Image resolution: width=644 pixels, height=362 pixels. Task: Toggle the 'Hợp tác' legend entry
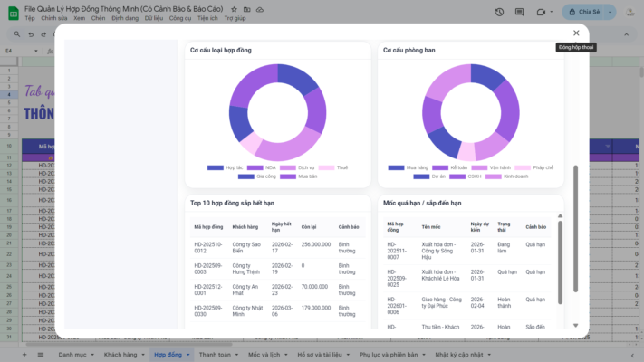tap(227, 167)
